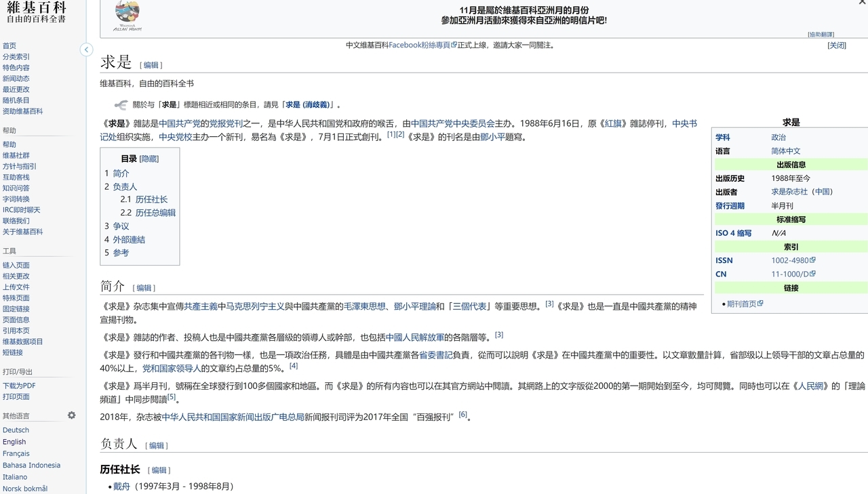Screen dimensions: 868x494
Task: Switch to the English language version
Action: pyautogui.click(x=14, y=442)
